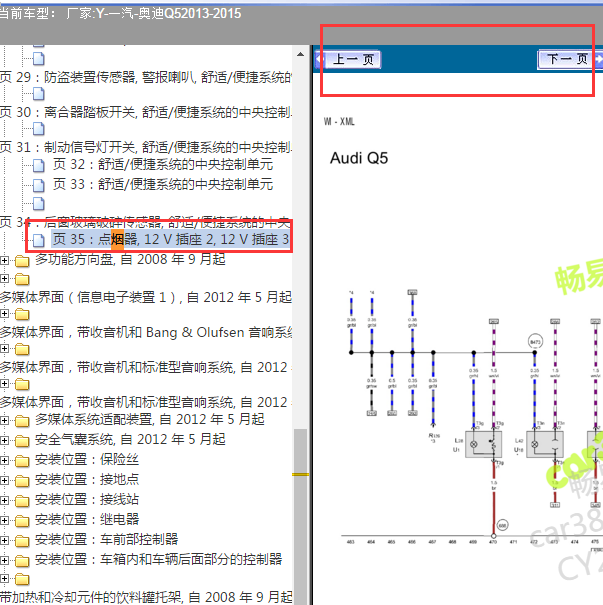Click document icon above 页 34 后窗玻璃破碎传感器
The width and height of the screenshot is (603, 605).
[x=39, y=203]
